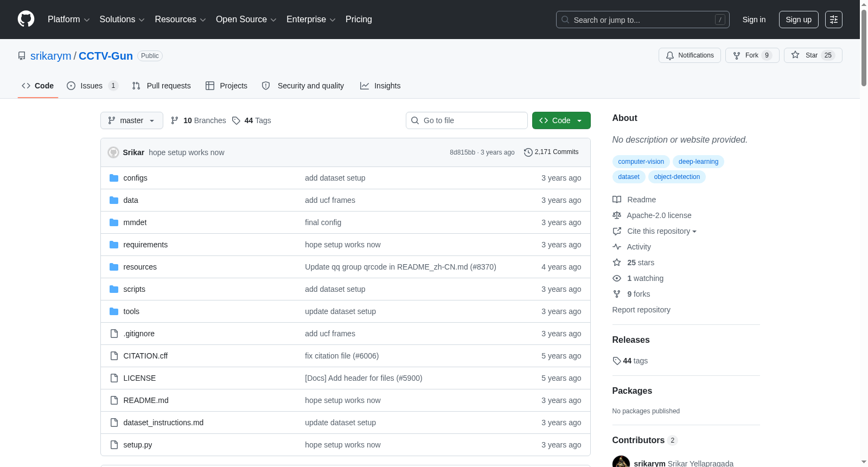868x467 pixels.
Task: Open the CITATION.cff file
Action: 145,356
